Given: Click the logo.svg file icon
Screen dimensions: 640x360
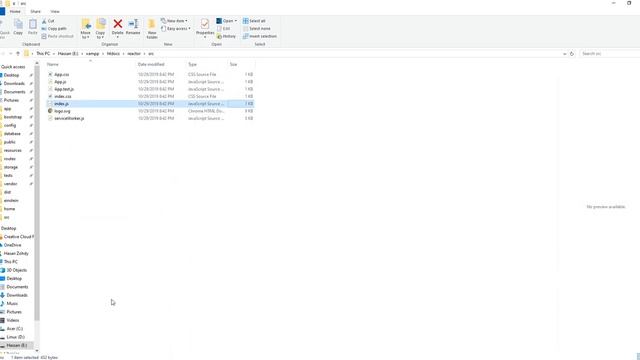Looking at the screenshot, I should [50, 111].
